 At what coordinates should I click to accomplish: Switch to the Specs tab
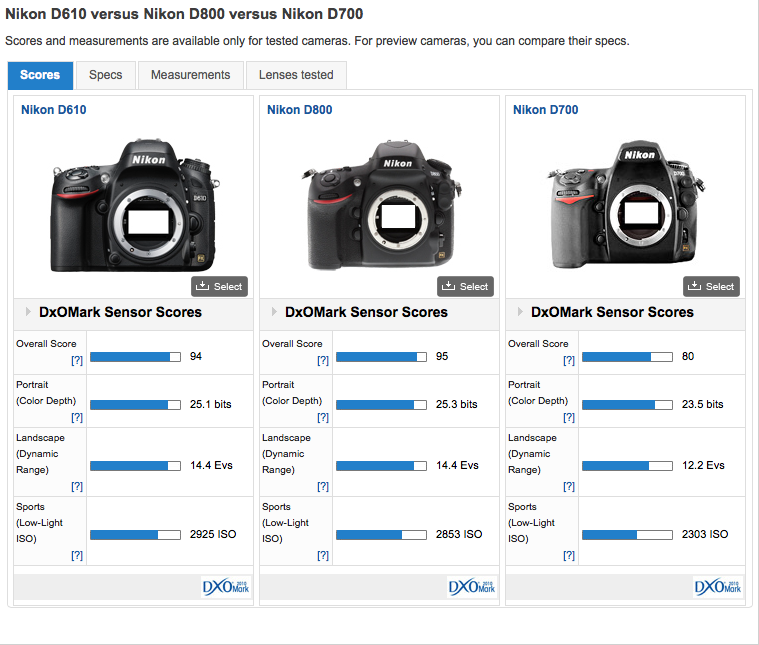tap(105, 75)
